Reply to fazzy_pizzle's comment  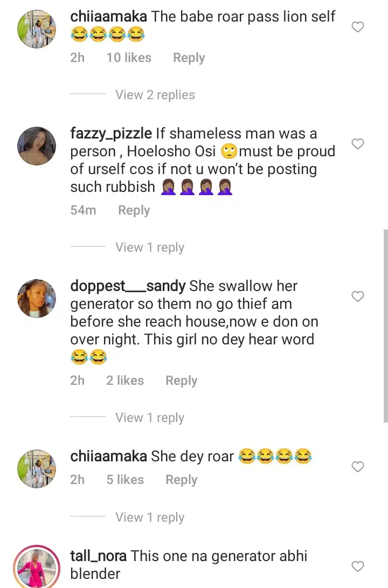tap(134, 210)
